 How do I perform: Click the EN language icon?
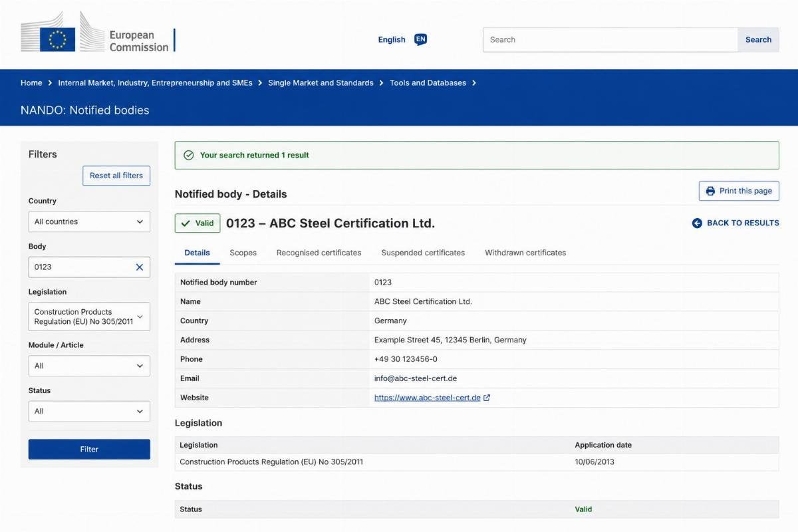point(420,40)
